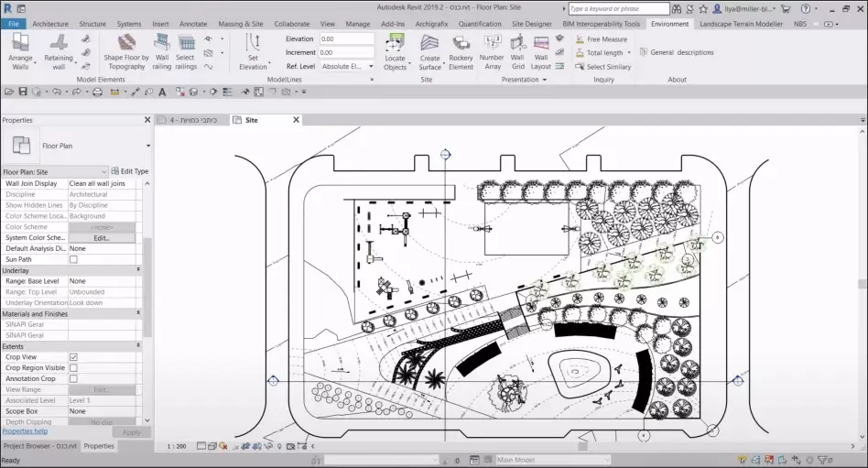The height and width of the screenshot is (468, 868).
Task: Select the Create Surface tool
Action: coord(429,51)
